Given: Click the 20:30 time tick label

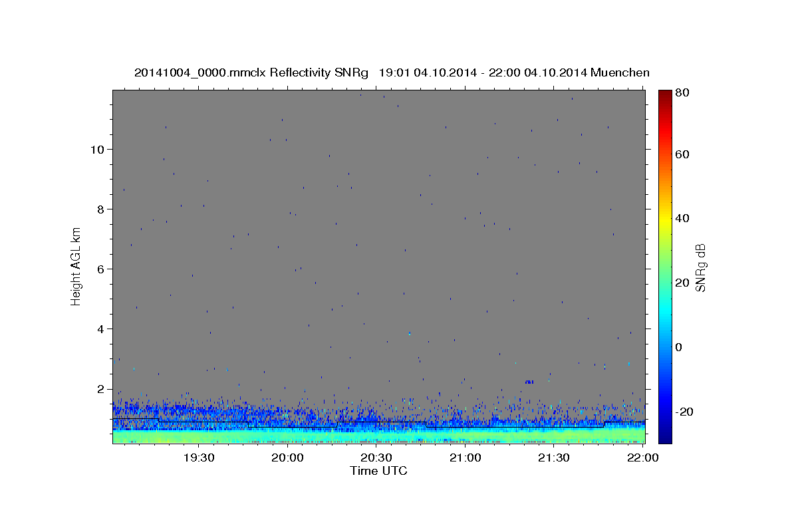Looking at the screenshot, I should (376, 458).
